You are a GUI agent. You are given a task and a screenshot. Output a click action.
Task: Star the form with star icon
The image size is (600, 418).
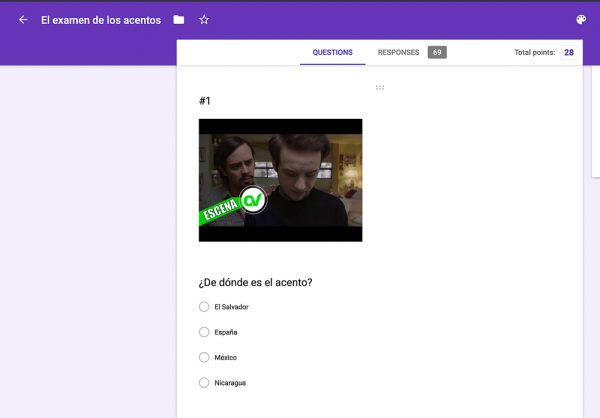coord(204,20)
